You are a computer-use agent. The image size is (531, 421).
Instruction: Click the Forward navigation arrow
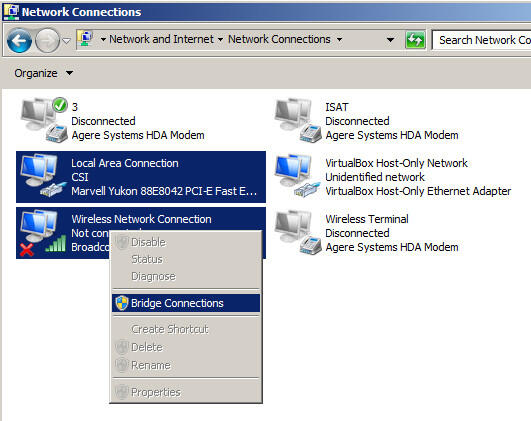click(x=47, y=41)
